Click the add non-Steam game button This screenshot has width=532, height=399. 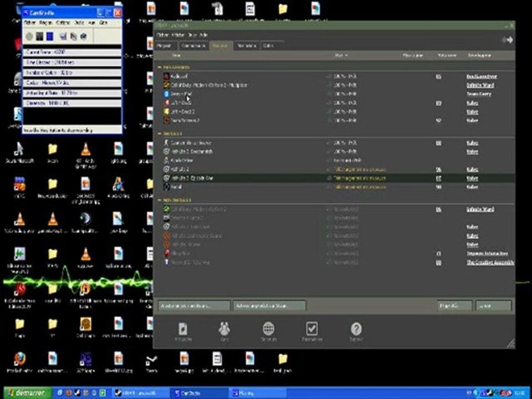[269, 306]
